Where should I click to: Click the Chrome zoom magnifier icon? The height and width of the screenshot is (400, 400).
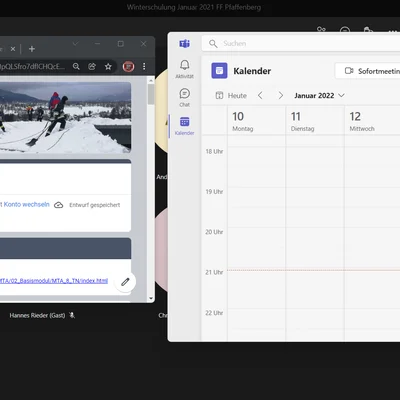click(x=76, y=66)
